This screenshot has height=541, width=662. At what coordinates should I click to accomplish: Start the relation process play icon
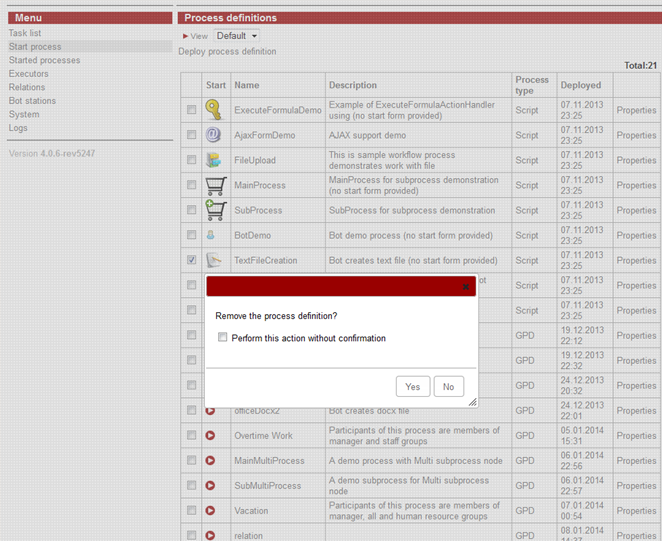(x=210, y=536)
